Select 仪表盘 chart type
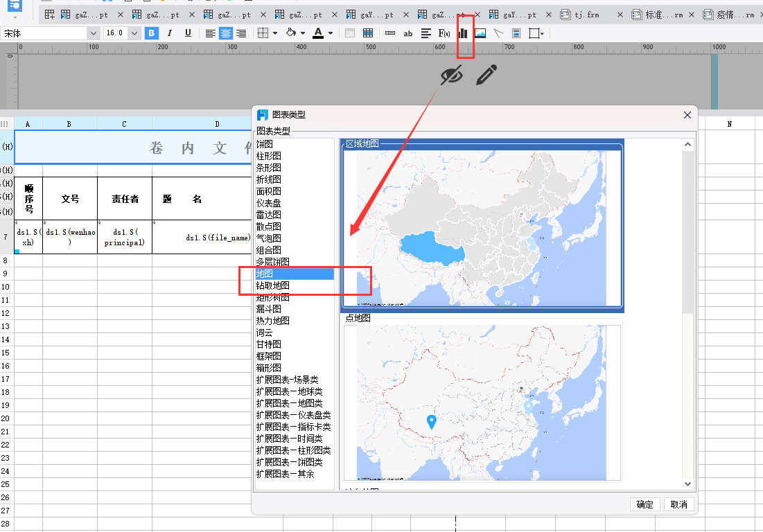Image resolution: width=763 pixels, height=532 pixels. pyautogui.click(x=269, y=203)
